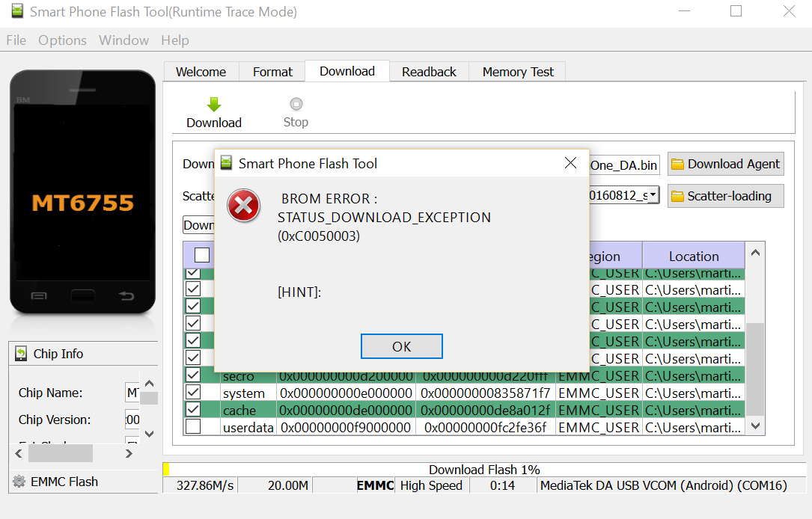Click the red BROM error icon
Image resolution: width=812 pixels, height=519 pixels.
[x=243, y=206]
